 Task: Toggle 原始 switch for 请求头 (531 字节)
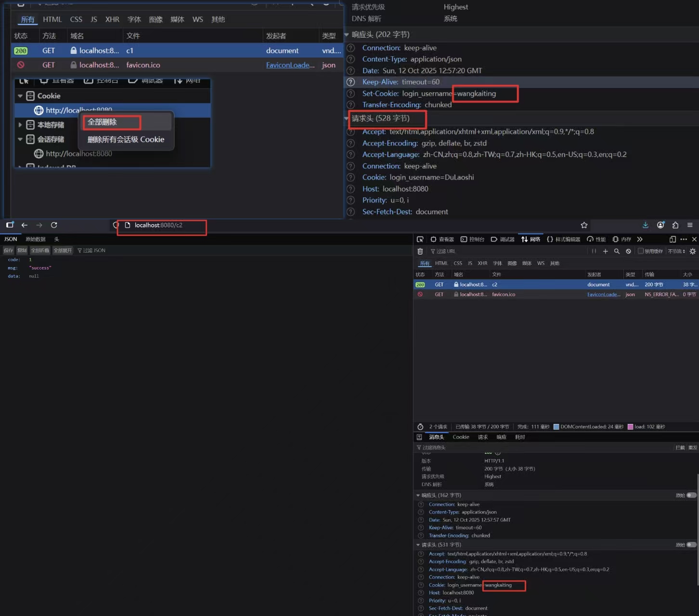pos(691,545)
